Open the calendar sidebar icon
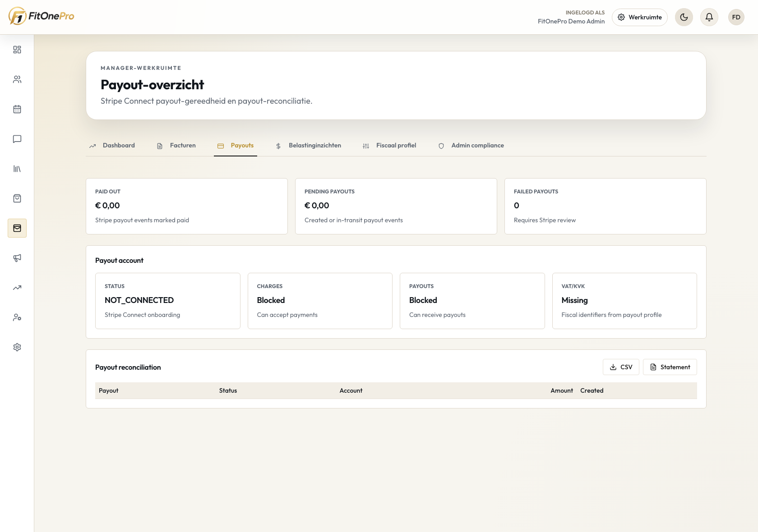Screen dimensions: 758x532 (x=17, y=109)
